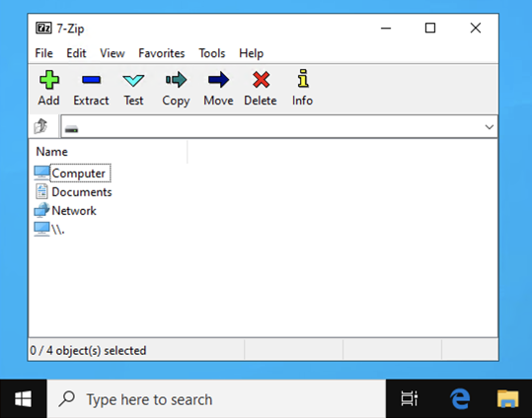
Task: Open the Edit menu
Action: point(76,53)
